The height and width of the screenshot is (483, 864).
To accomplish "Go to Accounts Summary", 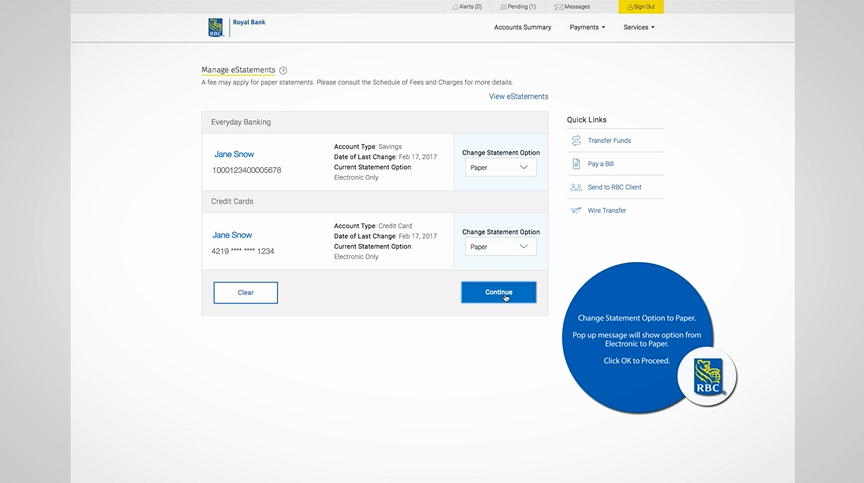I will click(x=522, y=27).
